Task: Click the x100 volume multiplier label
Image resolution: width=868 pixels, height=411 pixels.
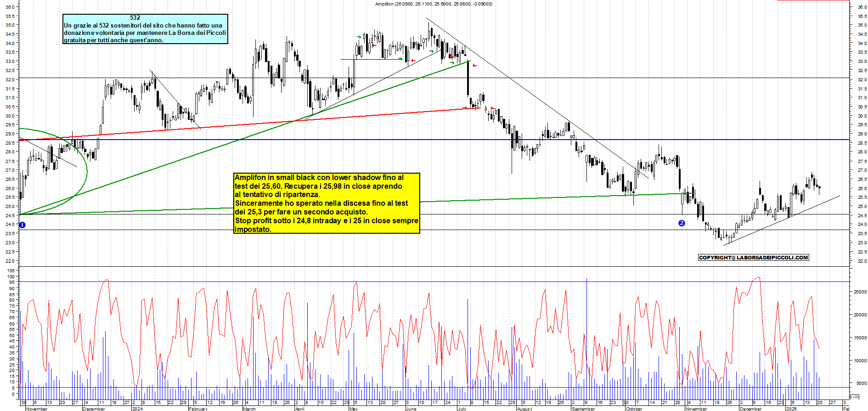Action: pyautogui.click(x=855, y=397)
